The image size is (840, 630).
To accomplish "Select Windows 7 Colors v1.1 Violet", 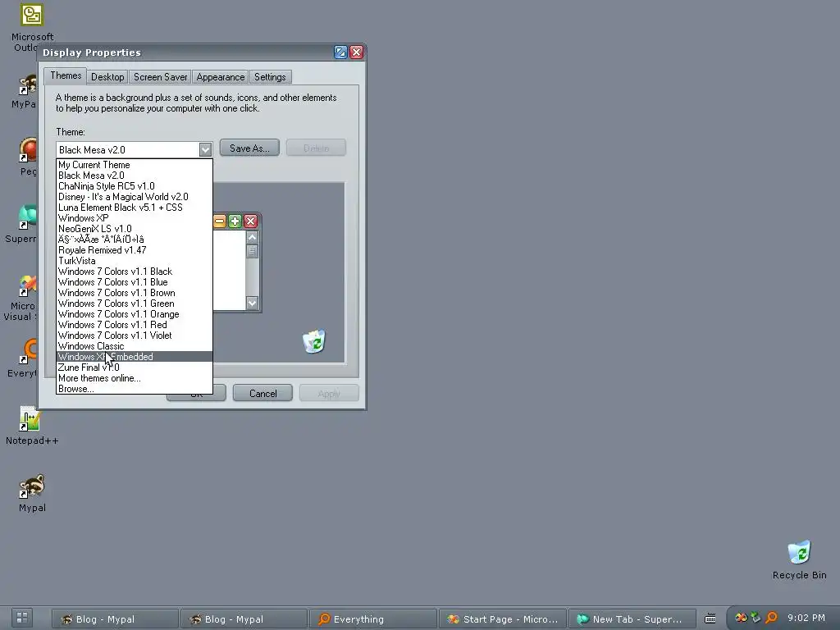I will pyautogui.click(x=135, y=336).
